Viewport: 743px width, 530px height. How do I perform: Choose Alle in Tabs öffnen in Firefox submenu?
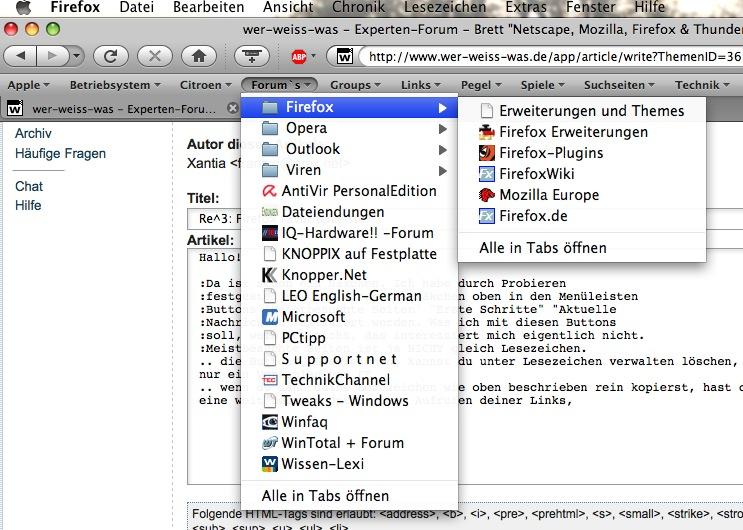542,247
